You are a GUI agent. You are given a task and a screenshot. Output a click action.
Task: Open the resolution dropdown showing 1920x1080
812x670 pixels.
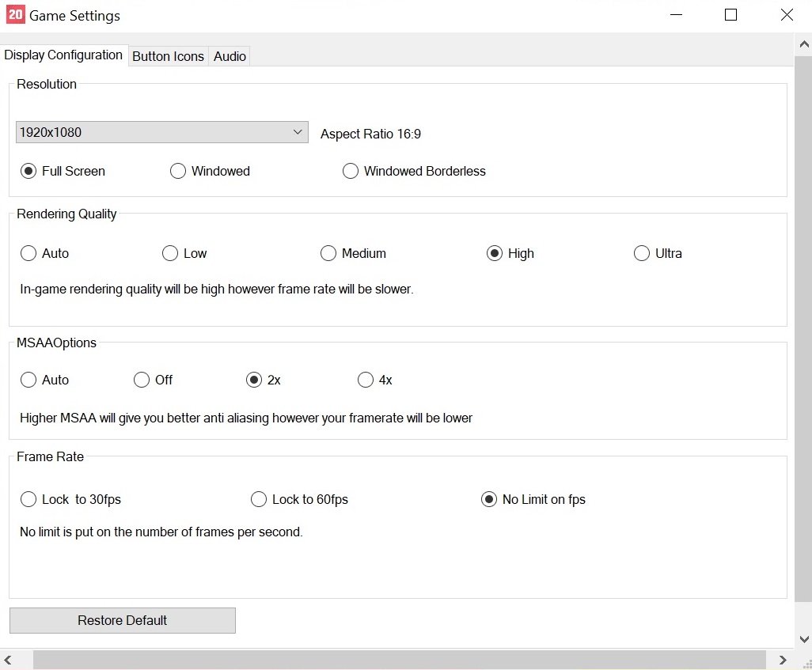161,132
